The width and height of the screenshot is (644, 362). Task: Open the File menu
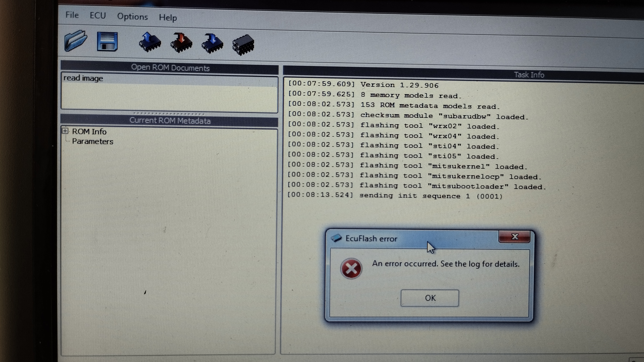72,15
